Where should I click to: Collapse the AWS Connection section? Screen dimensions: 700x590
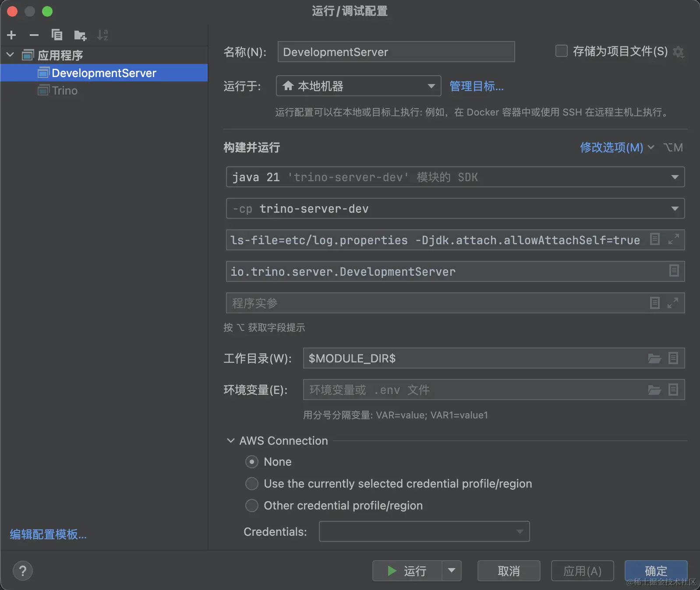(x=230, y=441)
